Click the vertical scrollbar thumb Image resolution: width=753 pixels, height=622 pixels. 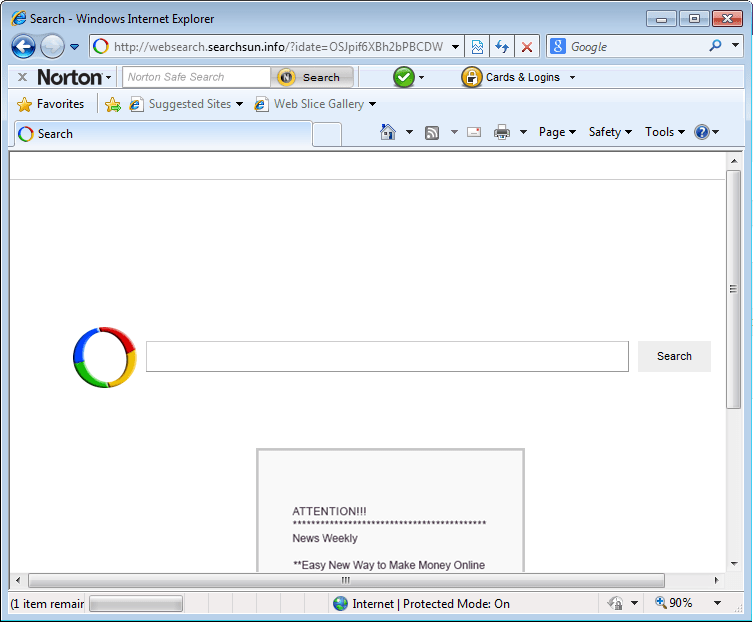[x=733, y=289]
